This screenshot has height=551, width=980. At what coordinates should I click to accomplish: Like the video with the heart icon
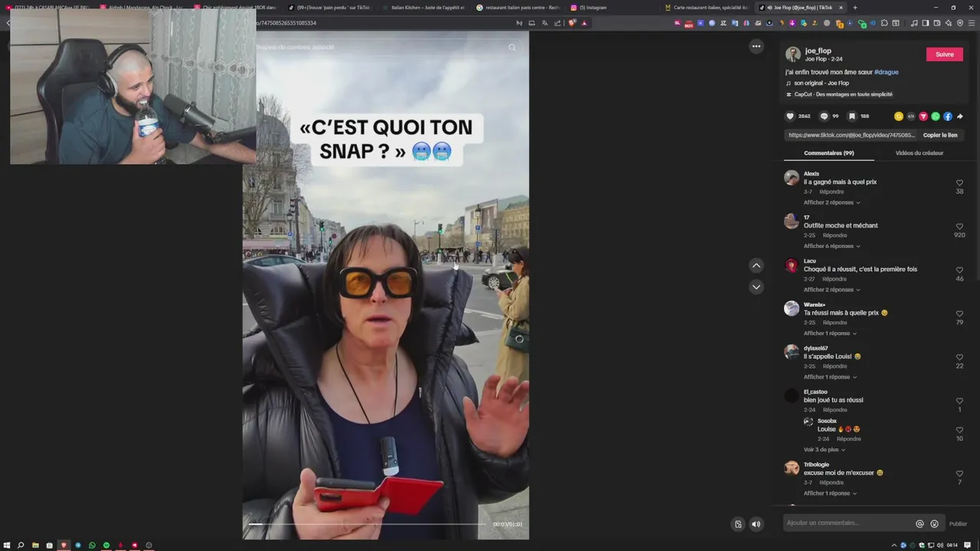click(x=790, y=116)
